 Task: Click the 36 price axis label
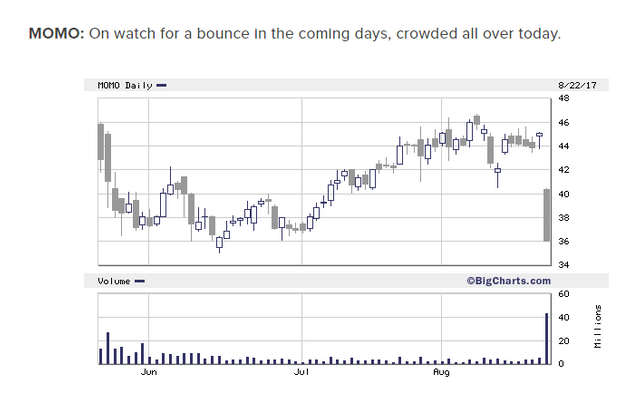coord(564,241)
